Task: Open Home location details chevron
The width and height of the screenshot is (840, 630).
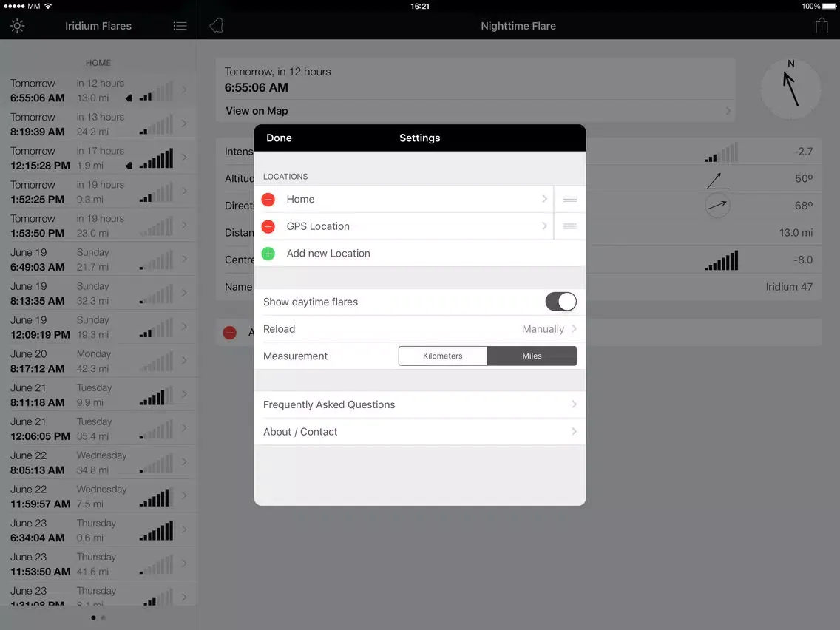Action: click(544, 199)
